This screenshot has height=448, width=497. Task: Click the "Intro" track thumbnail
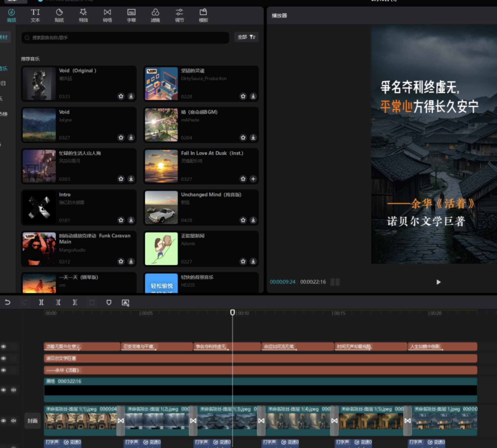(x=39, y=207)
